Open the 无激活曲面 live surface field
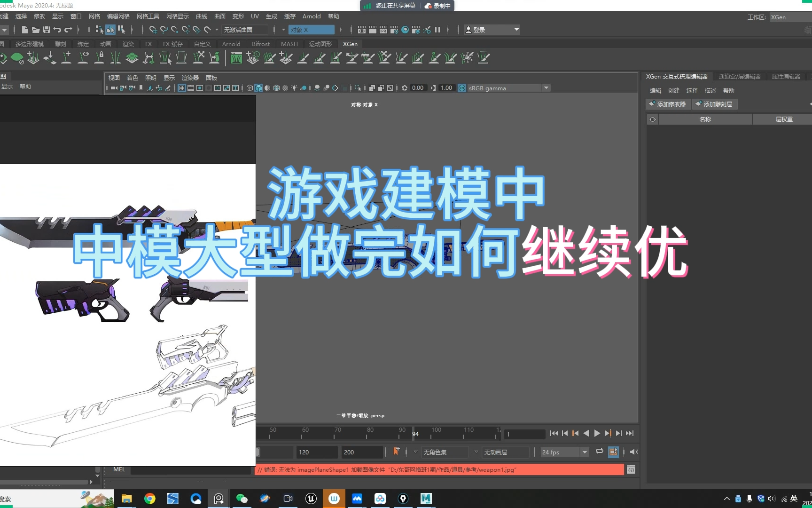This screenshot has height=508, width=812. (245, 30)
